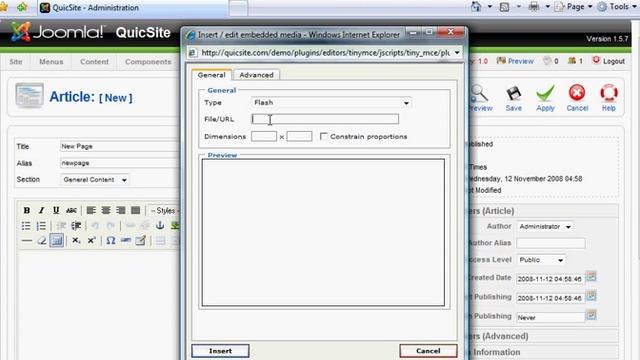
Task: Click the printer icon in browser toolbar
Action: 533,7
